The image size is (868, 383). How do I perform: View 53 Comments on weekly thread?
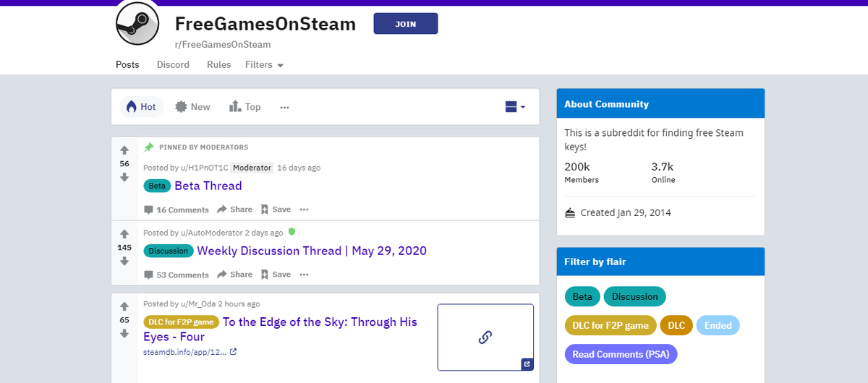click(176, 275)
